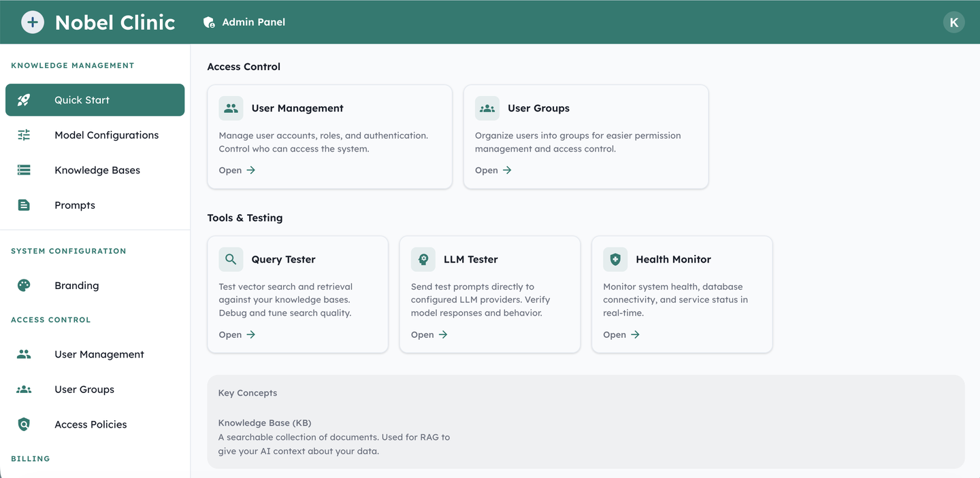Open link on User Groups card
Image resolution: width=980 pixels, height=478 pixels.
(493, 170)
